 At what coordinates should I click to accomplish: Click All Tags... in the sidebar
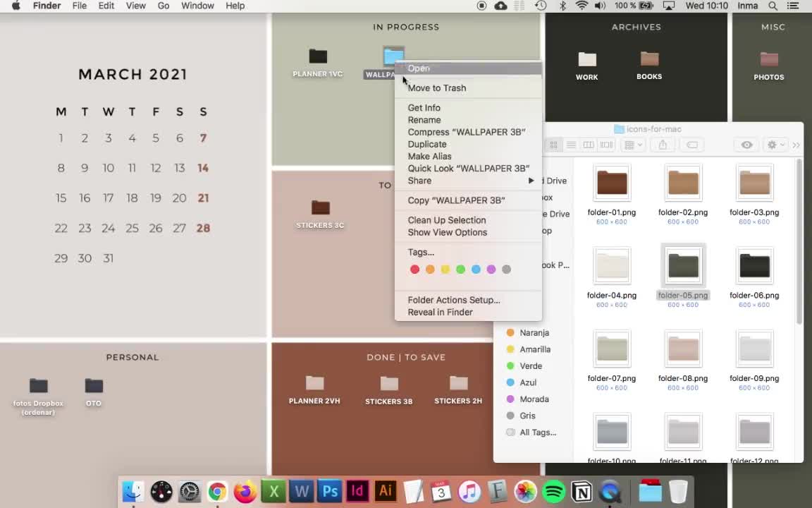tap(538, 432)
